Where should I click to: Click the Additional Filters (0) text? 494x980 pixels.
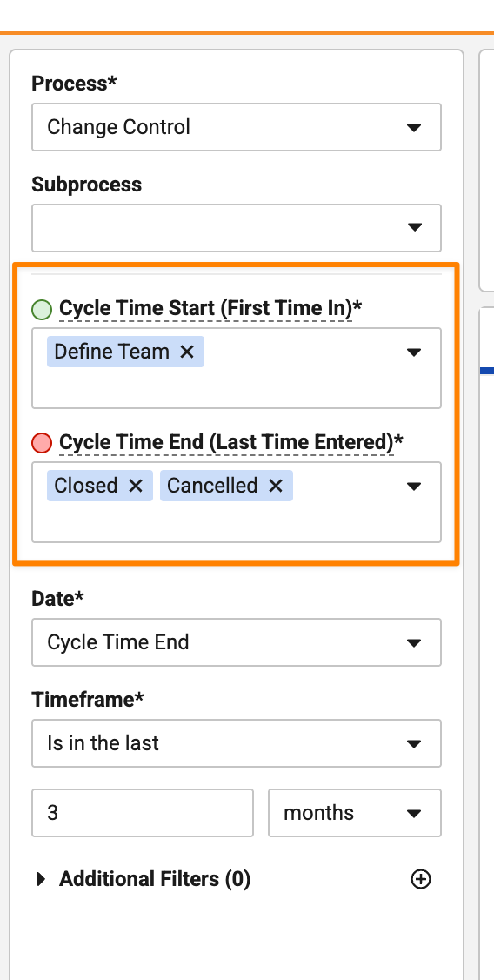click(x=155, y=879)
